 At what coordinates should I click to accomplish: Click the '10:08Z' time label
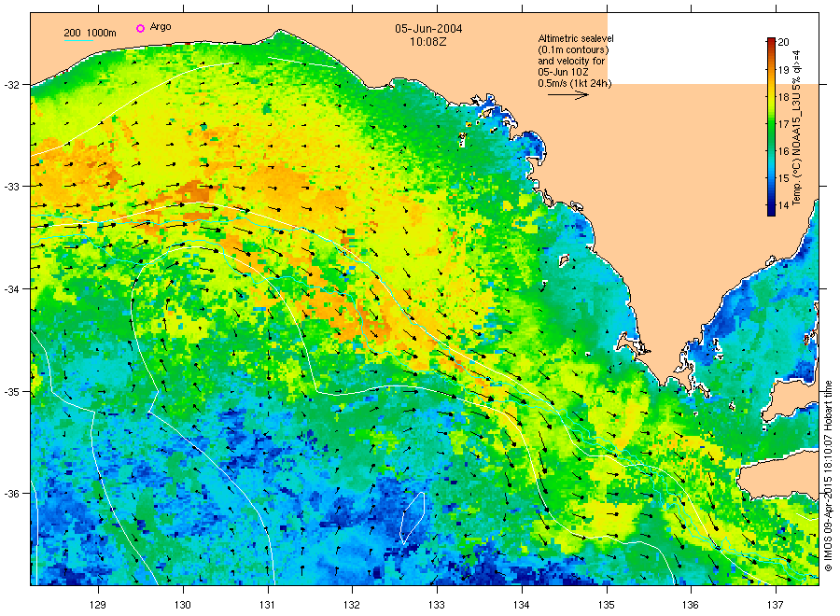pos(428,42)
